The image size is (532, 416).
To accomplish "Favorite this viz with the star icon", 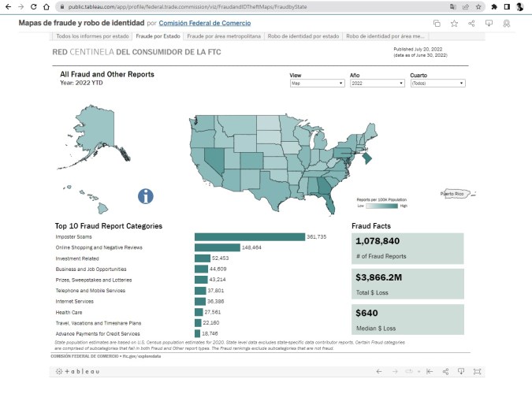I will [x=454, y=24].
